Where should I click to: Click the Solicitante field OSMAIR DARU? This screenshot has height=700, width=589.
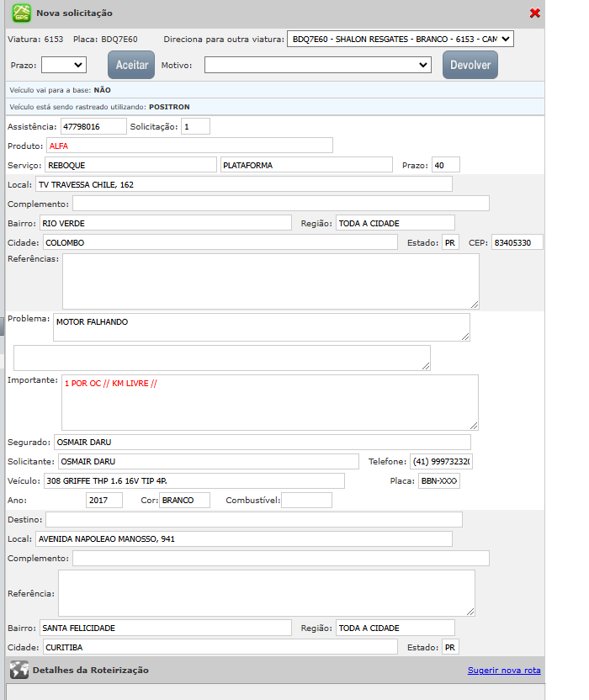[209, 461]
